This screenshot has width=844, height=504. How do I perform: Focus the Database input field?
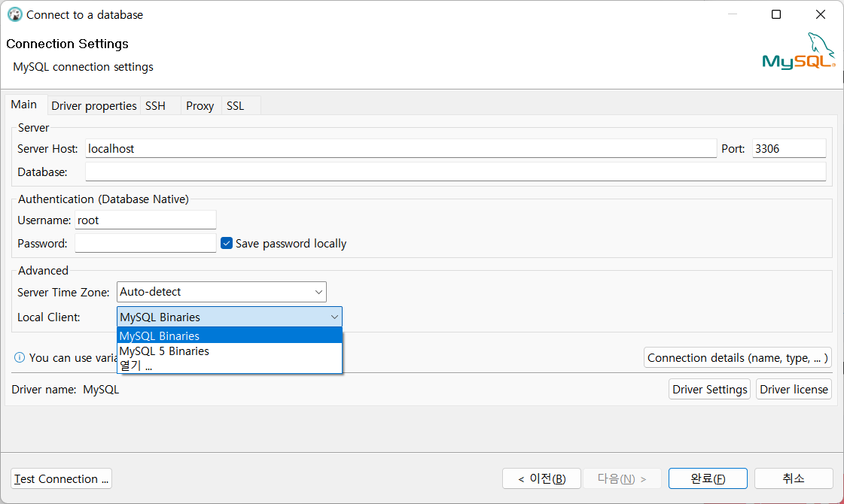456,172
